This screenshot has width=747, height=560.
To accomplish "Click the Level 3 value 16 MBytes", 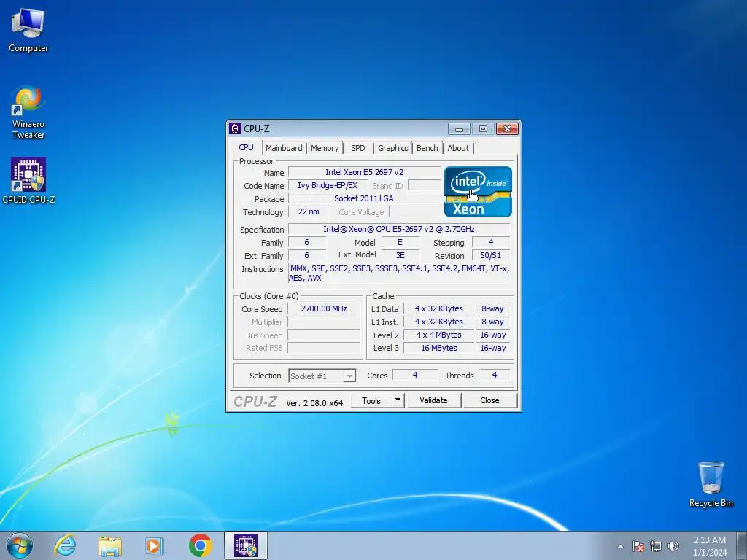I will 438,348.
